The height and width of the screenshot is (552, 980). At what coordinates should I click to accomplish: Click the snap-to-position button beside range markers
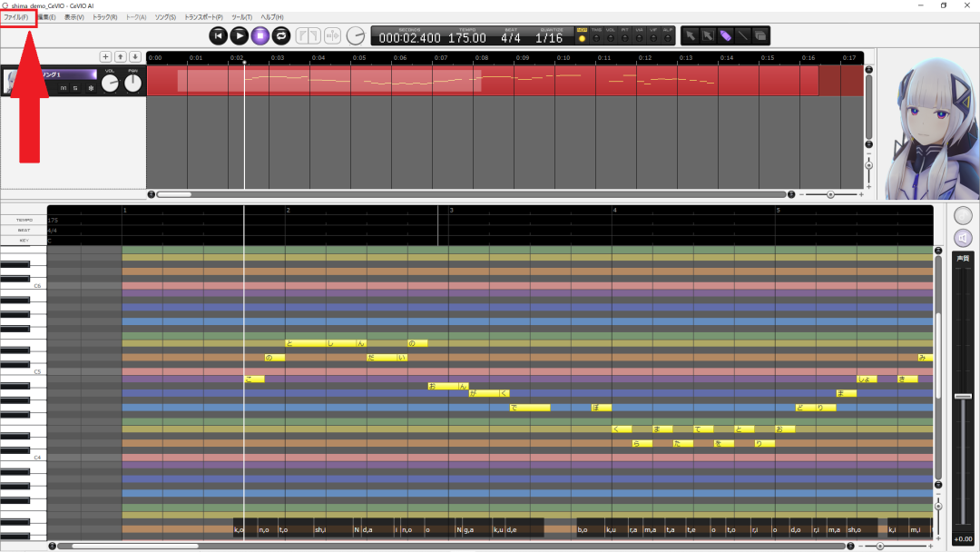332,36
